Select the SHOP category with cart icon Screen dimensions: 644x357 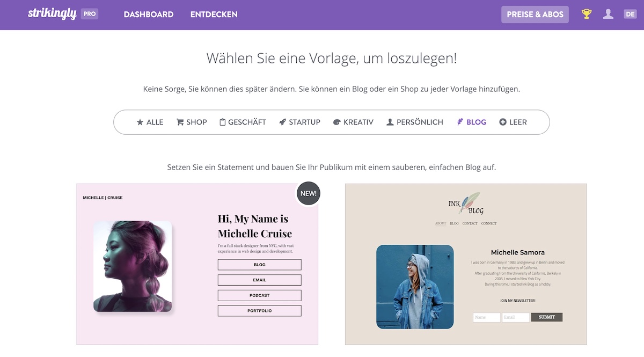pos(192,122)
